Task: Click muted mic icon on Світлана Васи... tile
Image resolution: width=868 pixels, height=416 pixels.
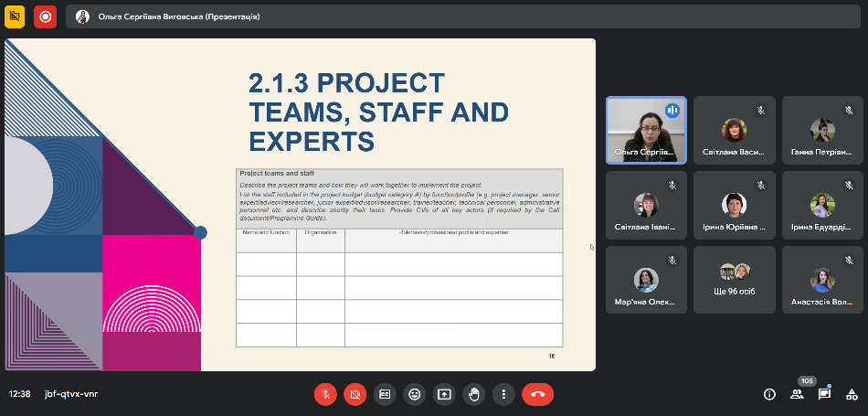Action: pyautogui.click(x=761, y=111)
